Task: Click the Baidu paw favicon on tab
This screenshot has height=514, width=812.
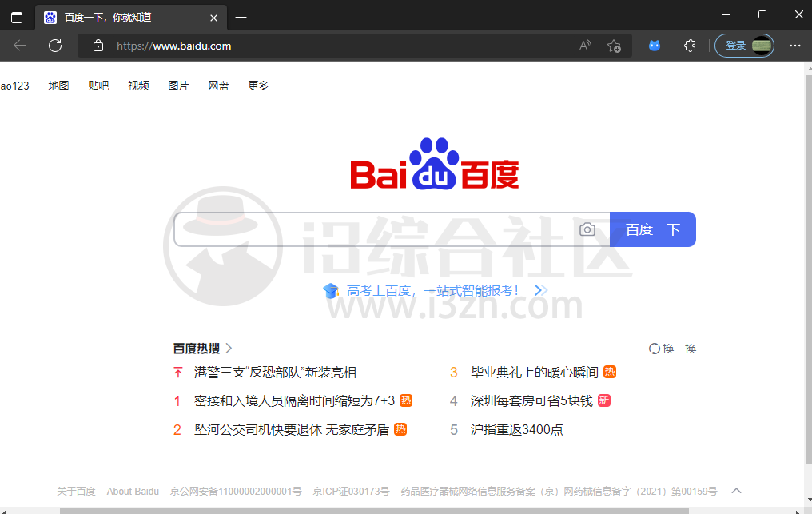Action: (50, 18)
